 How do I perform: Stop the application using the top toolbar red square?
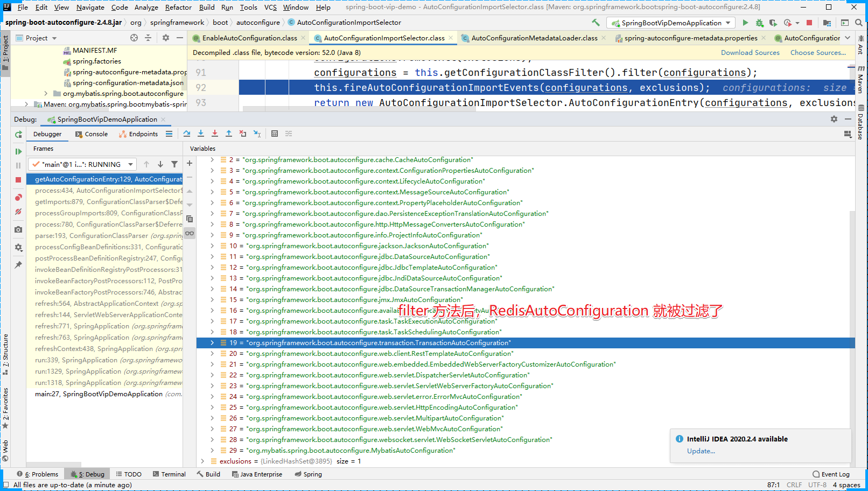point(809,23)
